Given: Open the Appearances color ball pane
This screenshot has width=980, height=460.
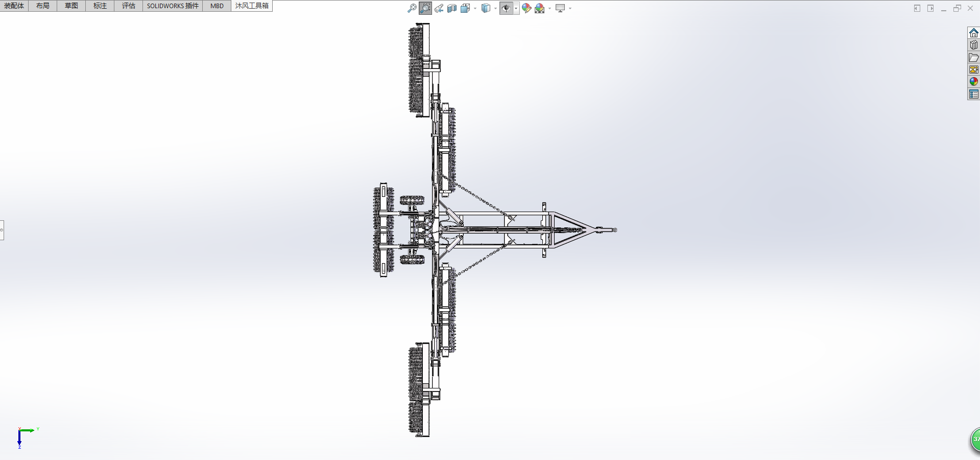Looking at the screenshot, I should pyautogui.click(x=974, y=82).
